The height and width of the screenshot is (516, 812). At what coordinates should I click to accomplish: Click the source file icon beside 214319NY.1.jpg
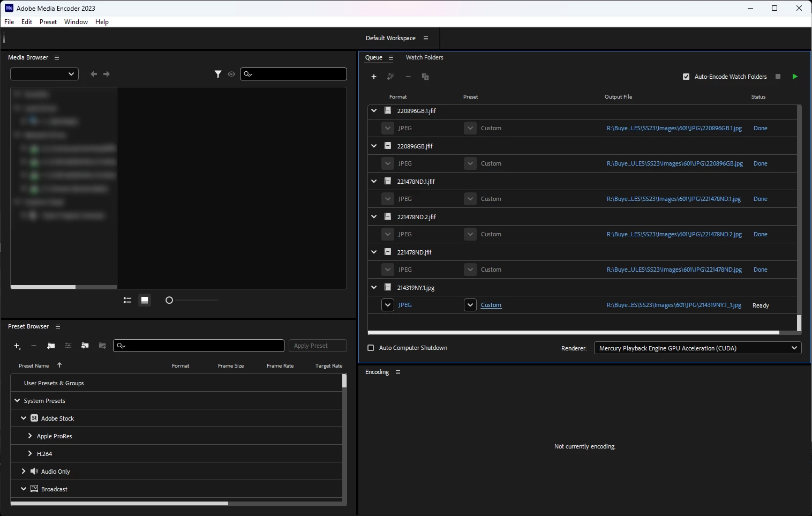point(388,287)
